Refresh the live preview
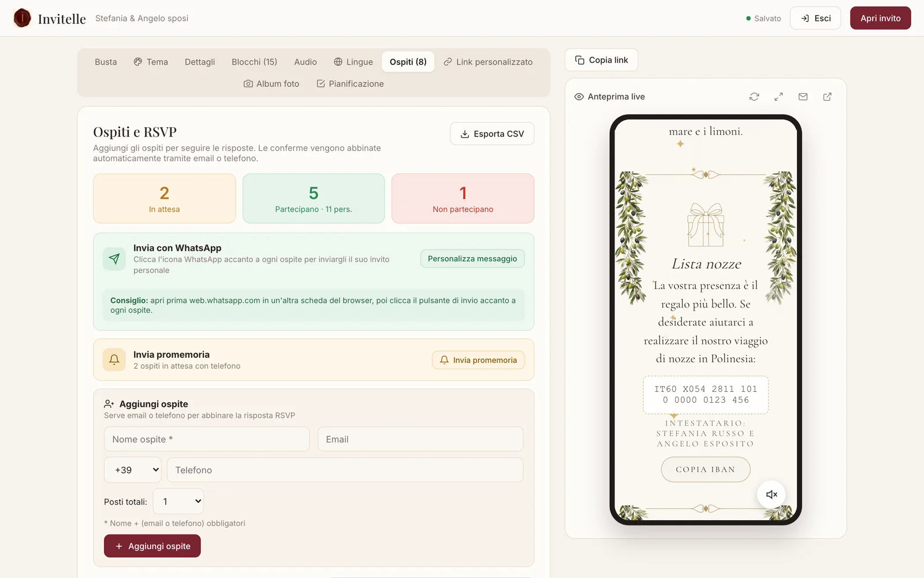 coord(754,97)
